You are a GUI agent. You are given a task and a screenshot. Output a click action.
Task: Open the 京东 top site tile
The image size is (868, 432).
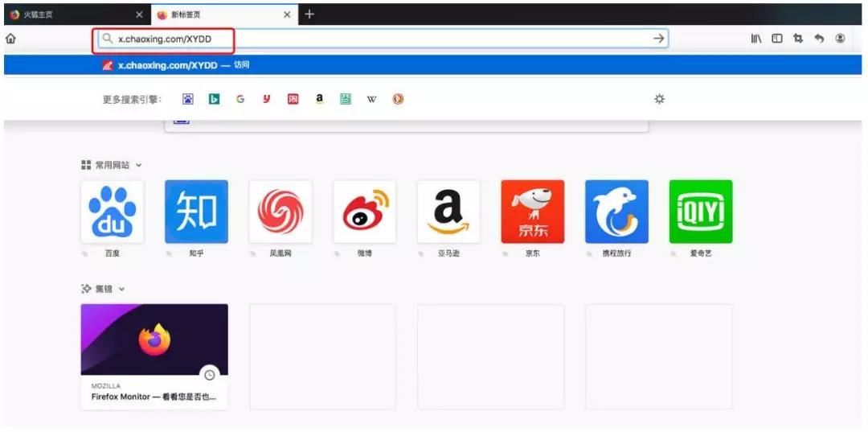pos(533,212)
